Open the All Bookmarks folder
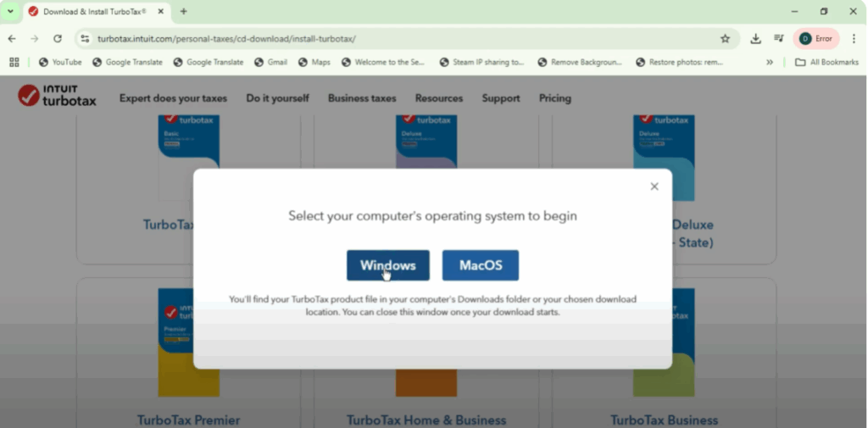This screenshot has height=428, width=868. coord(826,62)
